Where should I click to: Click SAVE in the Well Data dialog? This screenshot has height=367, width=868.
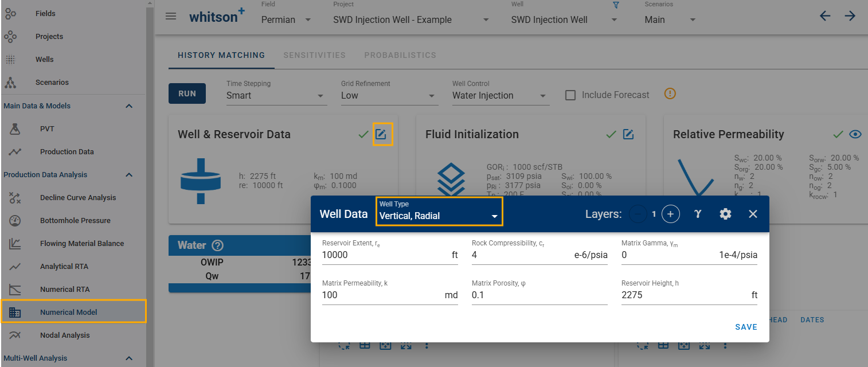(746, 327)
